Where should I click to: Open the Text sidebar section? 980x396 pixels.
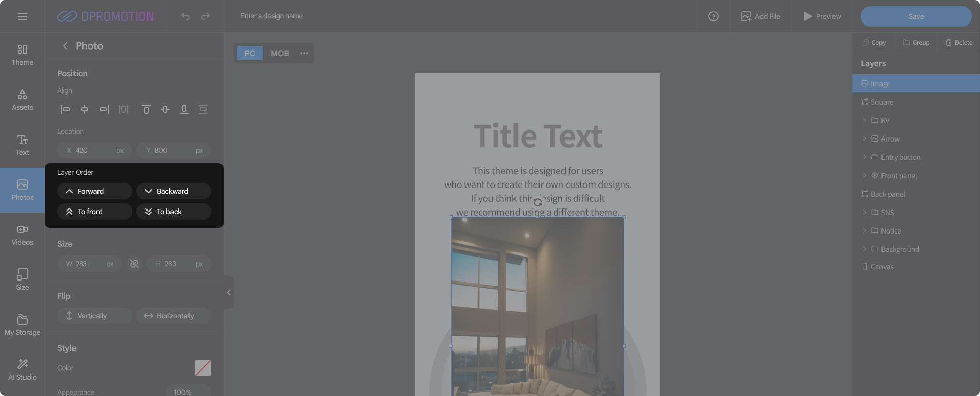pyautogui.click(x=22, y=145)
